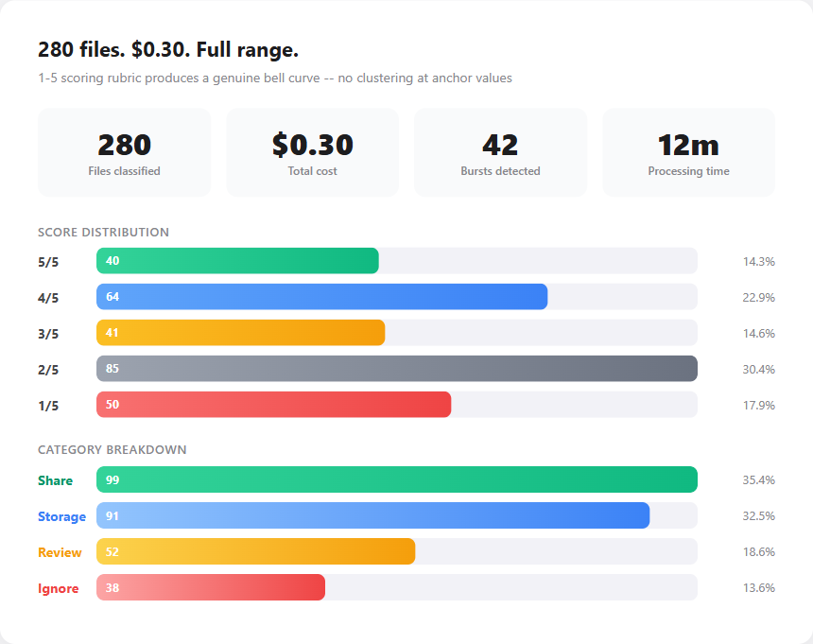Screen dimensions: 813x644
Task: Click the 1/5 score label
Action: pyautogui.click(x=48, y=406)
